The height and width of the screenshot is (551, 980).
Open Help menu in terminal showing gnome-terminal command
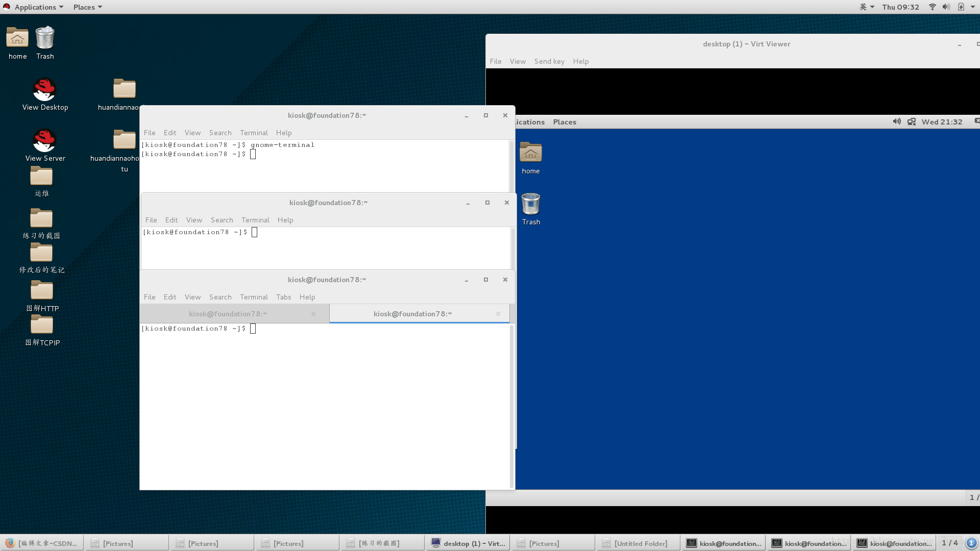[284, 133]
